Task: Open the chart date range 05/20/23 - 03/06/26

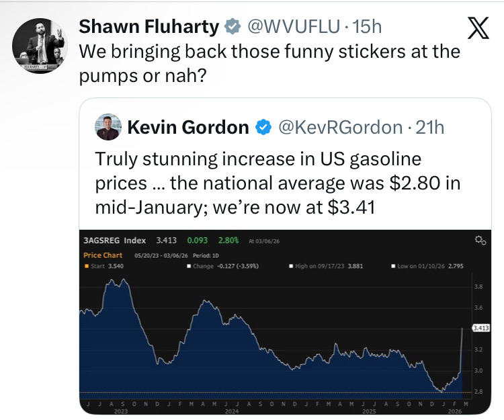Action: (161, 255)
